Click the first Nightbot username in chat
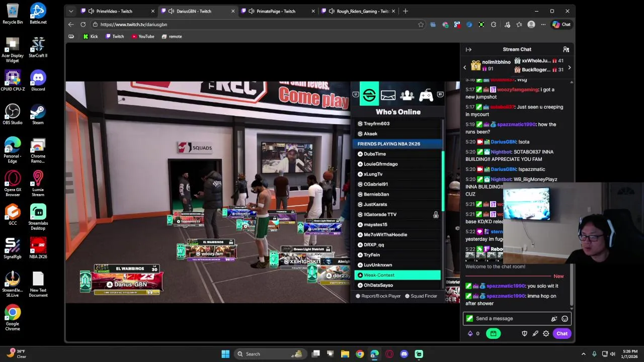 (501, 152)
